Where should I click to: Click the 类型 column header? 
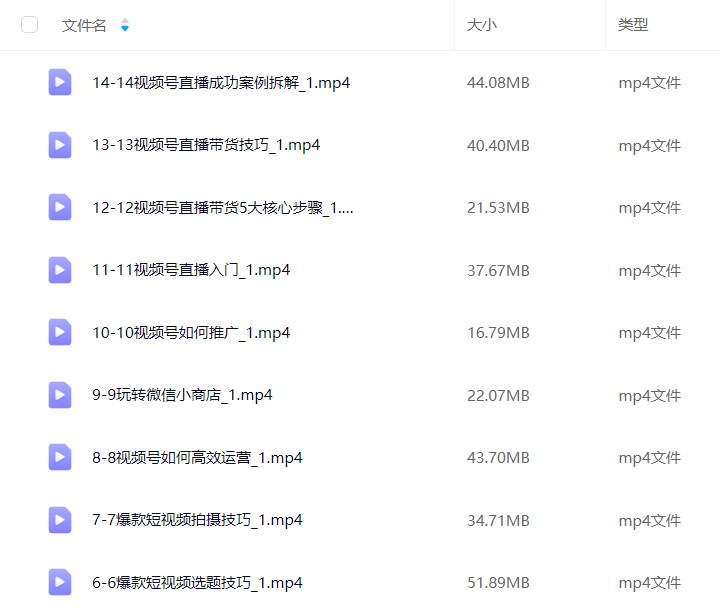pos(633,25)
